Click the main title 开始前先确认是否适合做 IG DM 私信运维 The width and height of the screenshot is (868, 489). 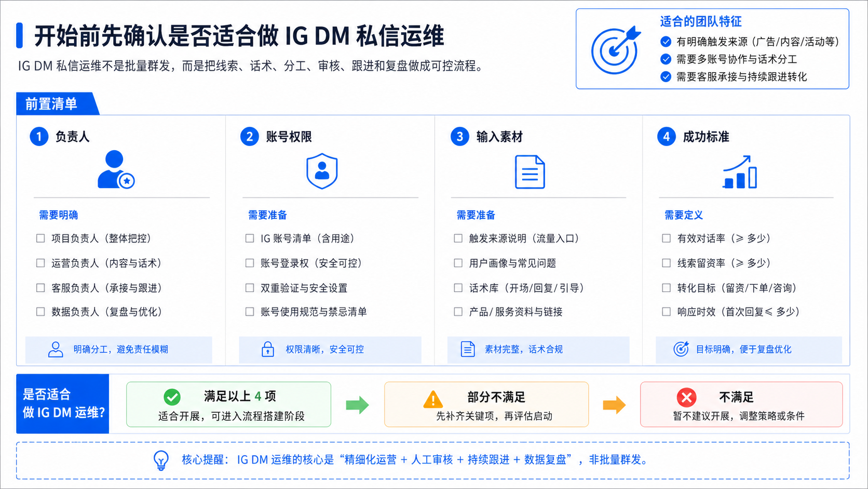tap(239, 36)
